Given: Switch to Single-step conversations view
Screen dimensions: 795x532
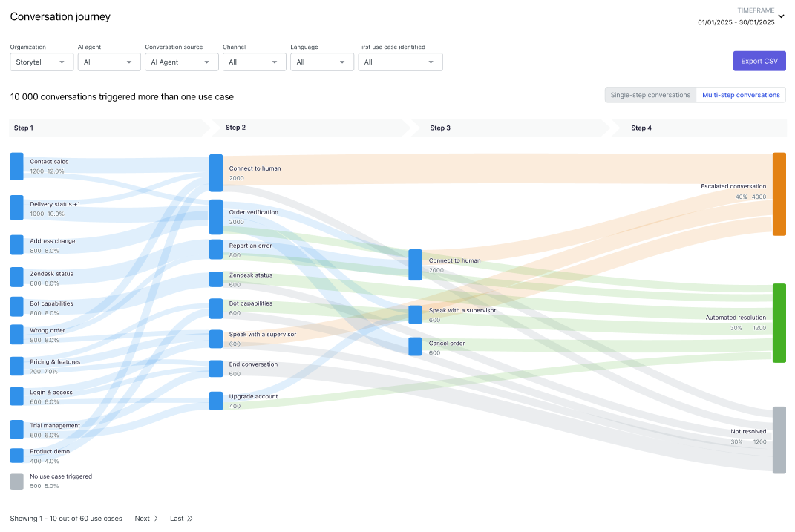Looking at the screenshot, I should click(650, 95).
